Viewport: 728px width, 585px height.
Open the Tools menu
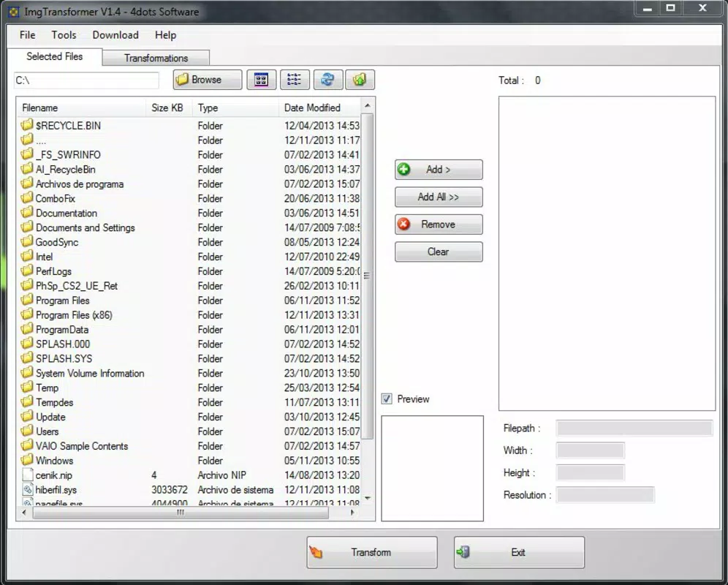64,35
